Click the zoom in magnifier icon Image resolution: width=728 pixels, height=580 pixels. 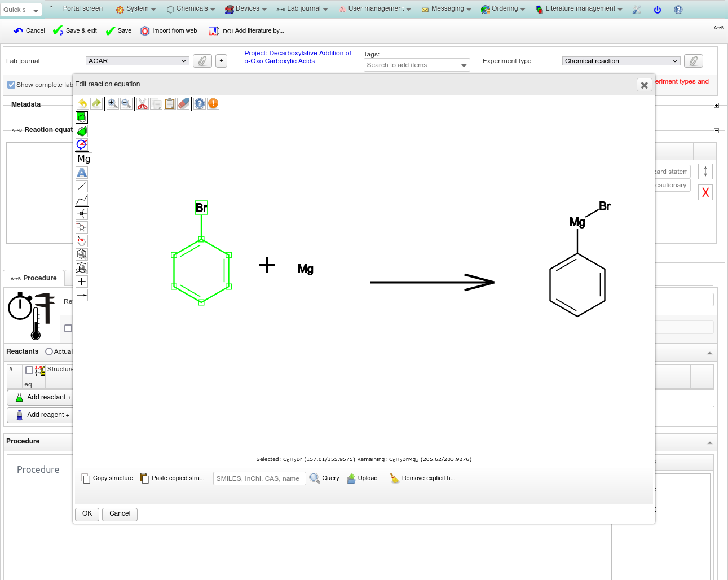point(113,104)
